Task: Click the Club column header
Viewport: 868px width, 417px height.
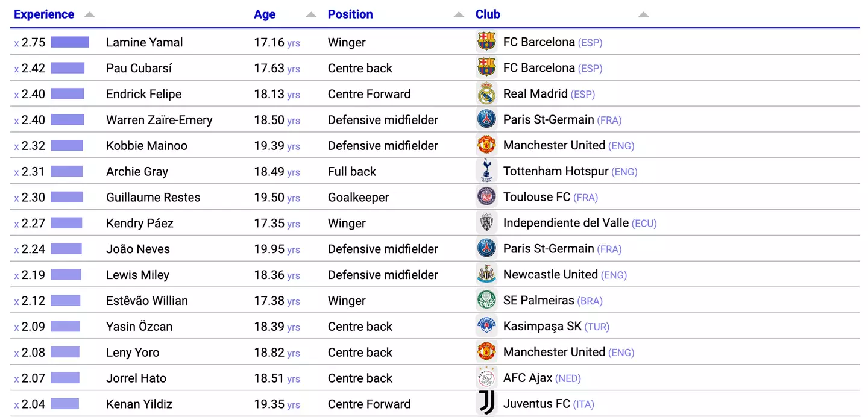Action: click(x=488, y=14)
